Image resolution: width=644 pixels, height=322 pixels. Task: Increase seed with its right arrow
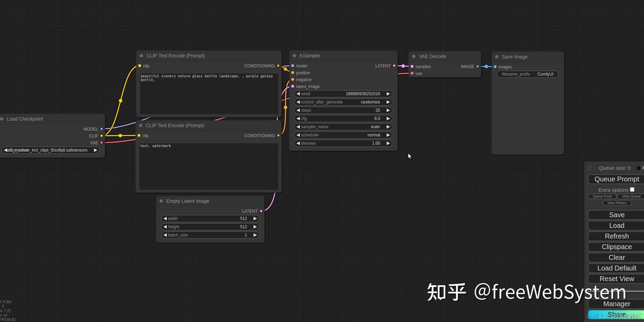click(x=388, y=94)
